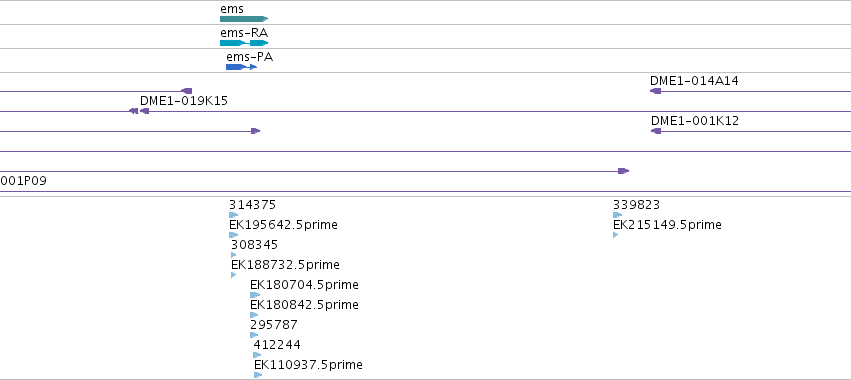Image resolution: width=851 pixels, height=380 pixels.
Task: Click the DME1-019K15 single arrow glyph
Action: coord(144,111)
